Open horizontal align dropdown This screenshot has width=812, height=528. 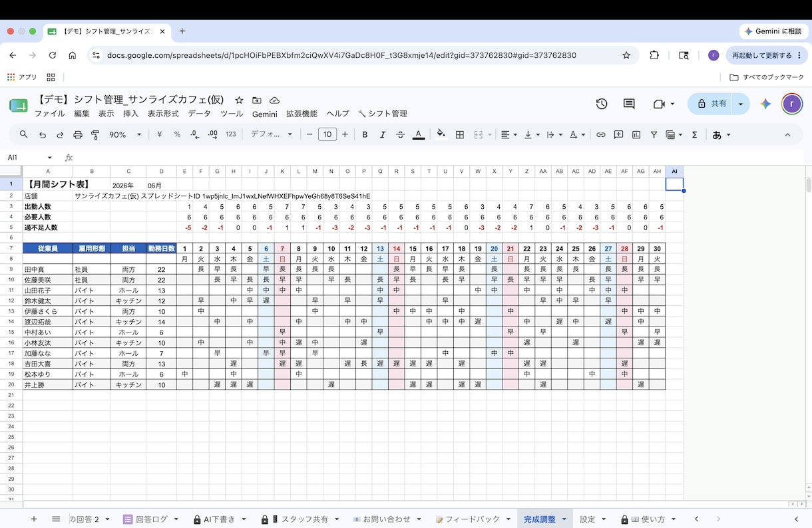[508, 134]
